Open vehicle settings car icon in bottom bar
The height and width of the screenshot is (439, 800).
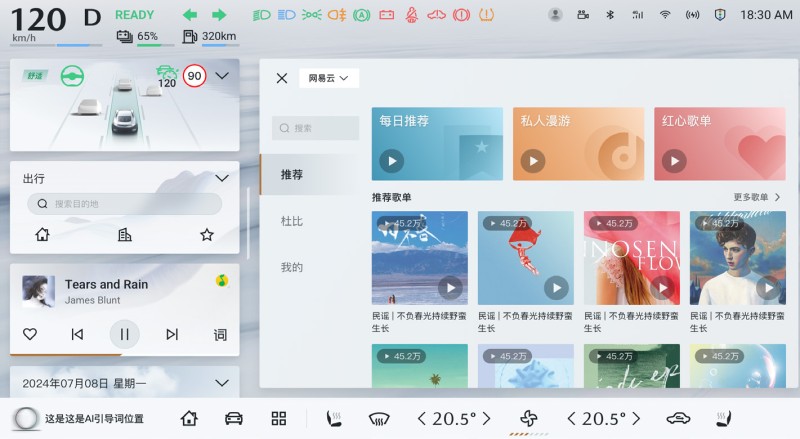coord(234,419)
